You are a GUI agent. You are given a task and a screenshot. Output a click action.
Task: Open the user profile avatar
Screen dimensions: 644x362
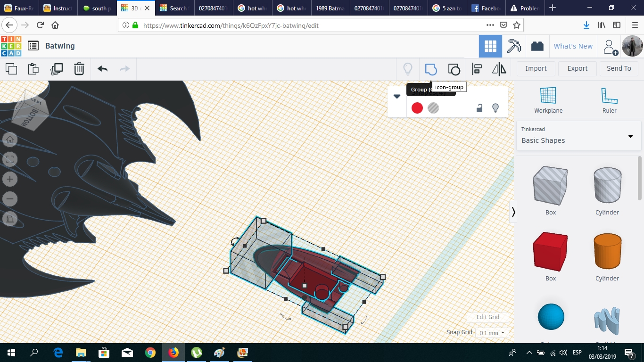click(x=632, y=46)
